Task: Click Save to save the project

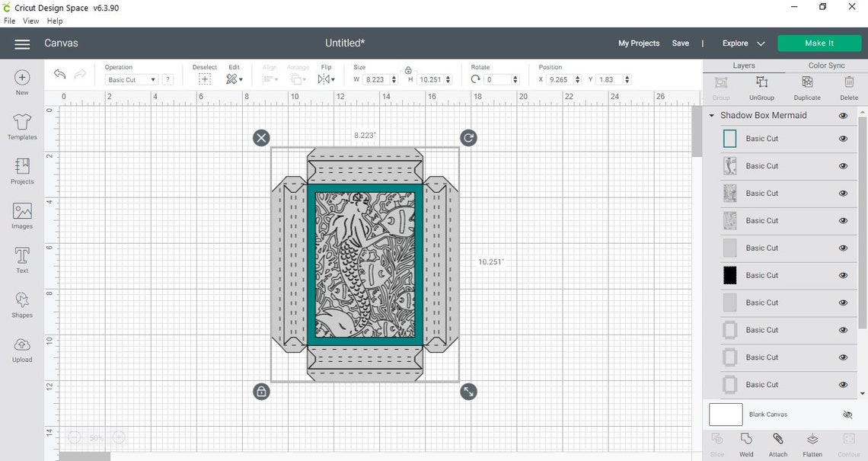Action: coord(680,43)
